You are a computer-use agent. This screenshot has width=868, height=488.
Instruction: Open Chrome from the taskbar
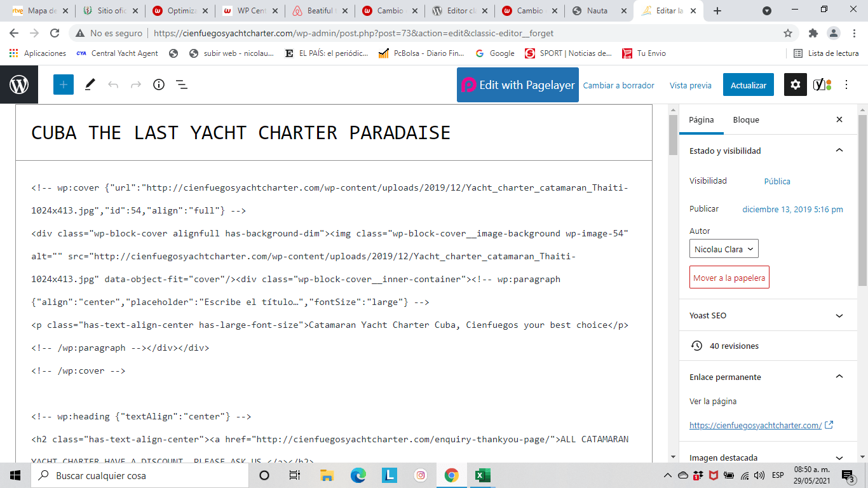tap(452, 475)
